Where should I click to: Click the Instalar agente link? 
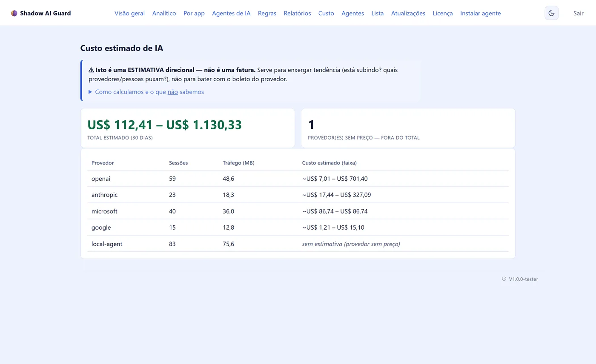coord(480,13)
